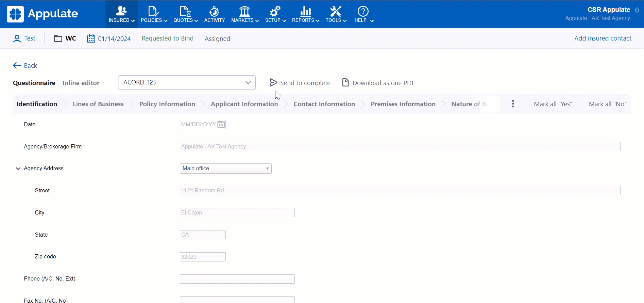Click the Activity stopwatch icon
This screenshot has width=644, height=303.
(214, 11)
